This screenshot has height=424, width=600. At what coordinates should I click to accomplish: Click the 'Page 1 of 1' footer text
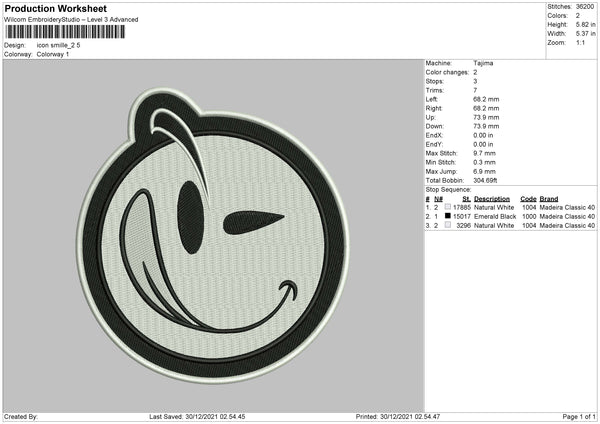pyautogui.click(x=579, y=417)
